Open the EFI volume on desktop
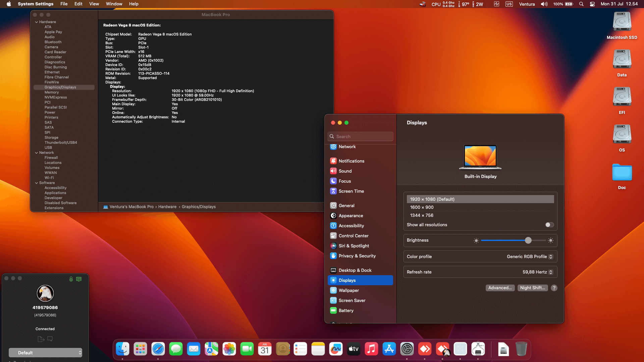This screenshot has height=362, width=644. pos(622,101)
